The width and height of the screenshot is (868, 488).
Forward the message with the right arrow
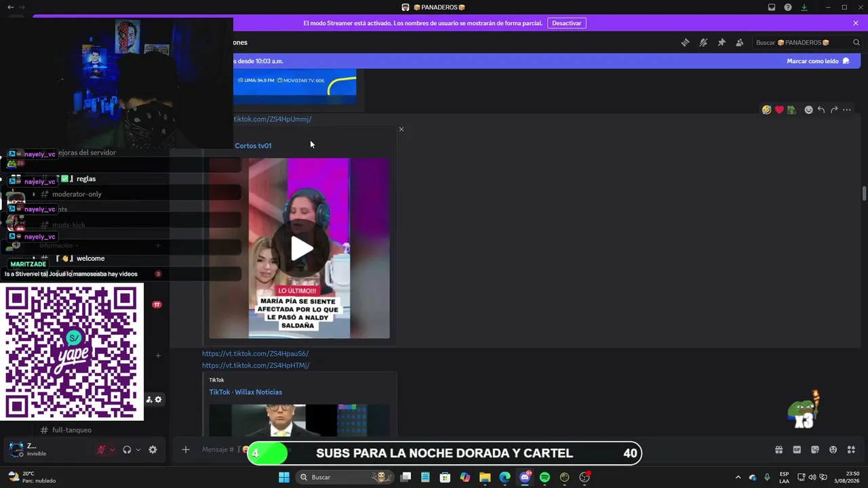(x=834, y=110)
